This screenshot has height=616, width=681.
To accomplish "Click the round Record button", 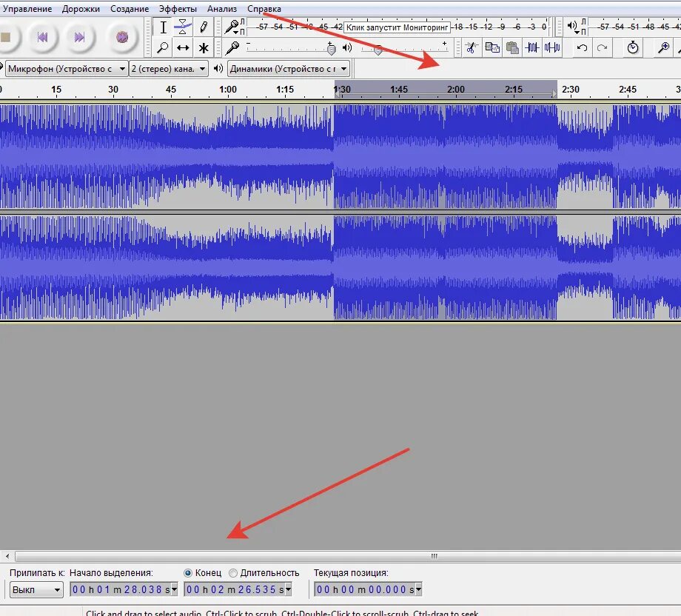I will tap(122, 37).
